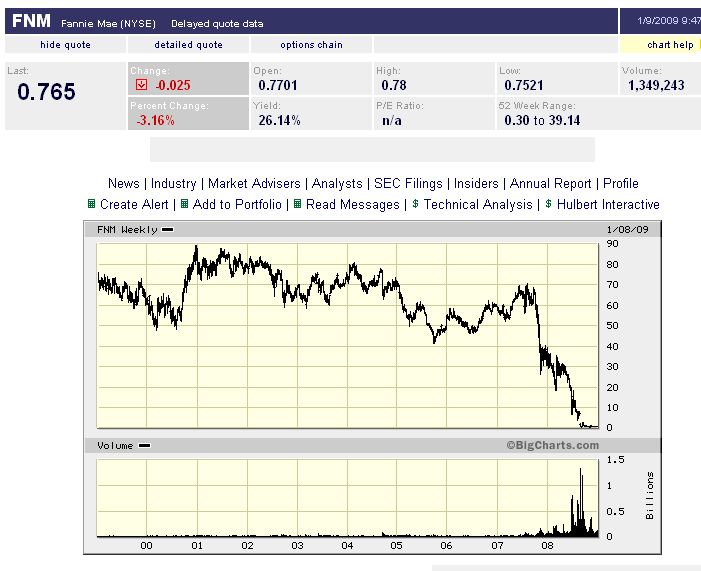Viewport: 701px width, 571px height.
Task: Click the Create Alert link
Action: [134, 204]
